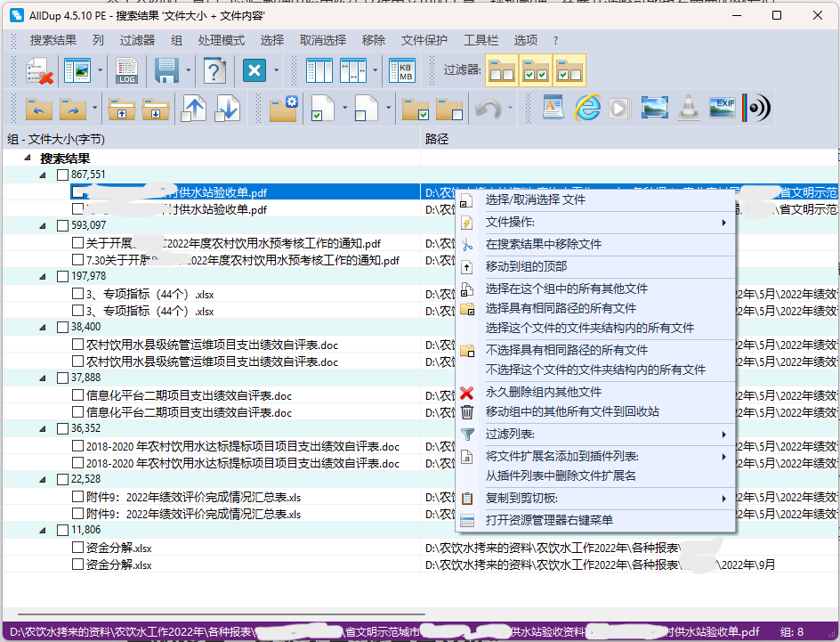Check the 22,528 group checkbox

click(x=62, y=479)
